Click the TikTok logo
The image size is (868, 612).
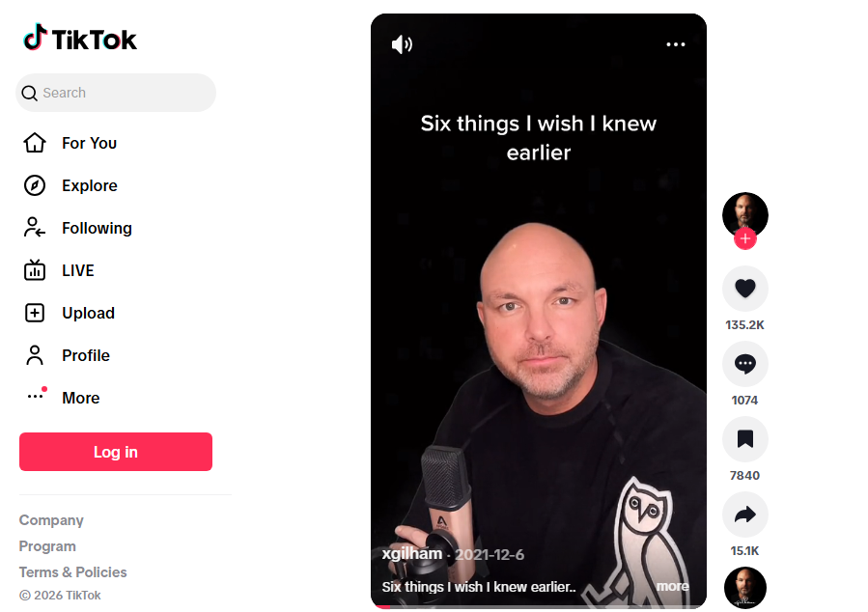tap(80, 39)
